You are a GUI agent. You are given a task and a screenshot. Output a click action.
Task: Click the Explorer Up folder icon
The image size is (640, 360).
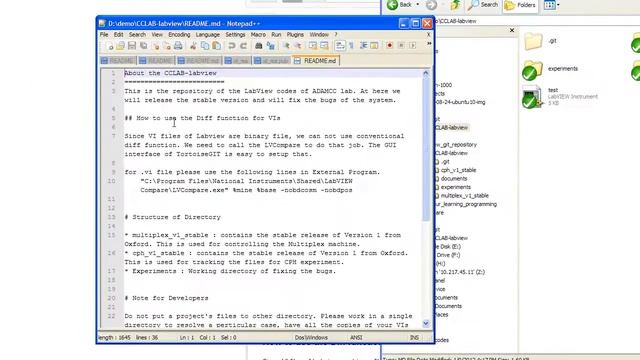pyautogui.click(x=455, y=5)
